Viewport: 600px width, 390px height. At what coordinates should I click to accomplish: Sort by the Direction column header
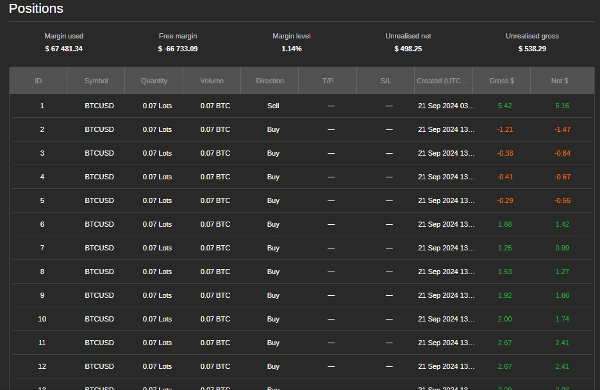pyautogui.click(x=270, y=81)
